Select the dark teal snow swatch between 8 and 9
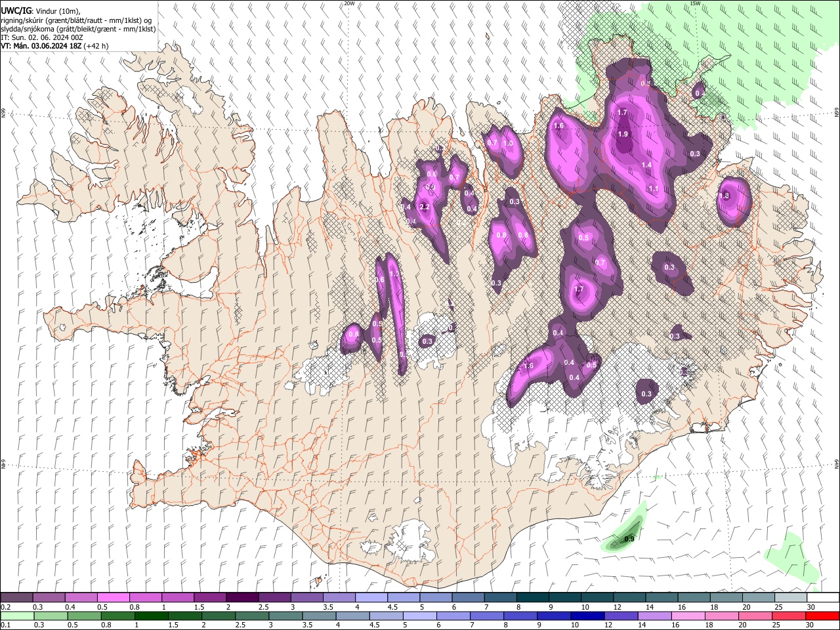Screen dimensions: 840x630 tap(533, 598)
